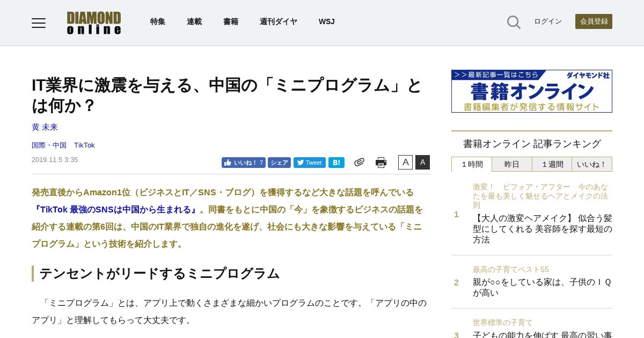Click the article title IT業界に激震を与える
The height and width of the screenshot is (338, 644).
point(227,95)
